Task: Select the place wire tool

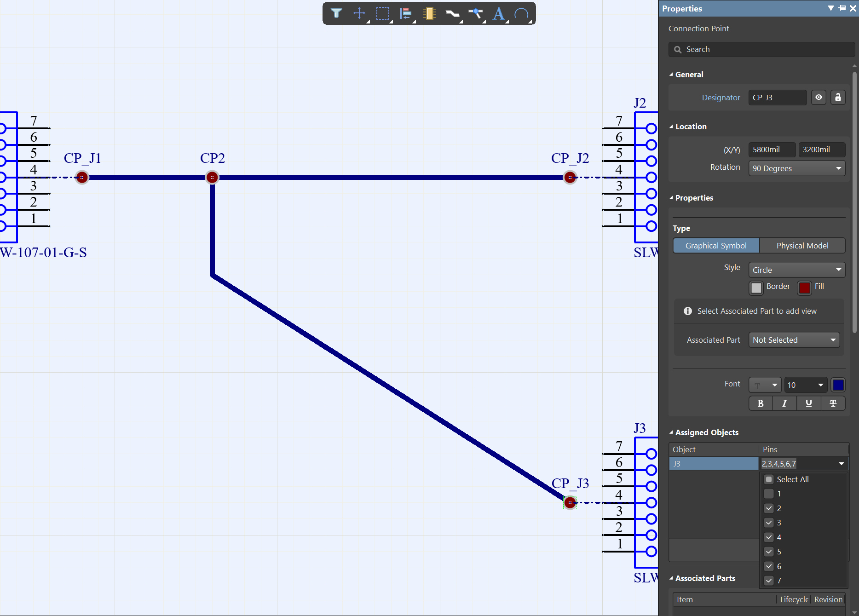Action: tap(452, 14)
